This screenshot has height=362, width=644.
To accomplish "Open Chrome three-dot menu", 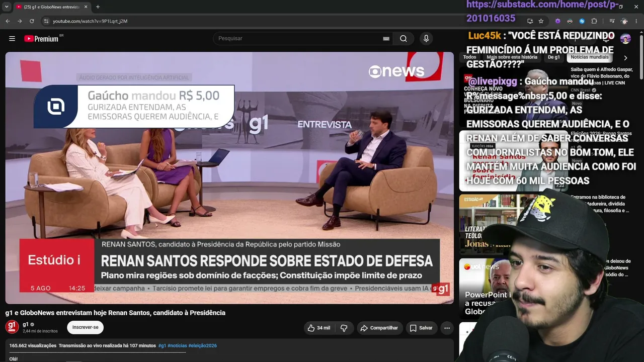I will pyautogui.click(x=636, y=21).
